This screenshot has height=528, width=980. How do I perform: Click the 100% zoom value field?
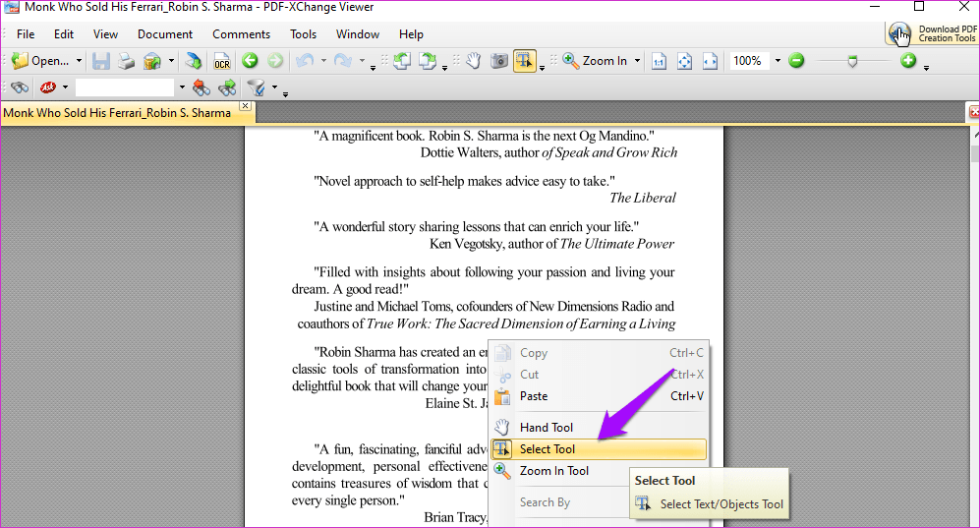748,61
